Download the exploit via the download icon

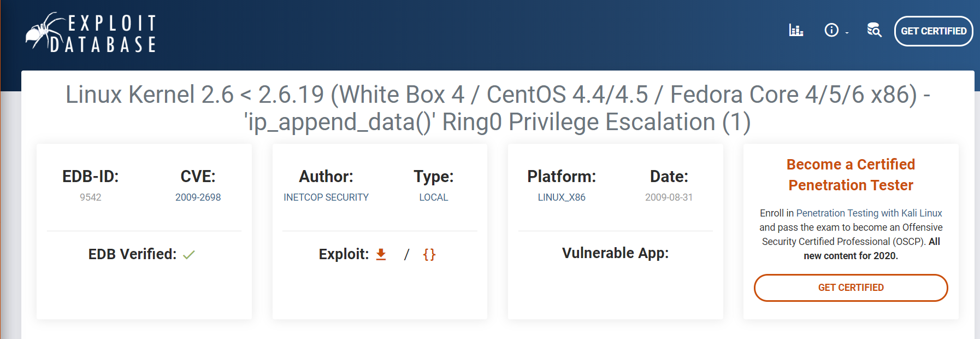[x=381, y=254]
